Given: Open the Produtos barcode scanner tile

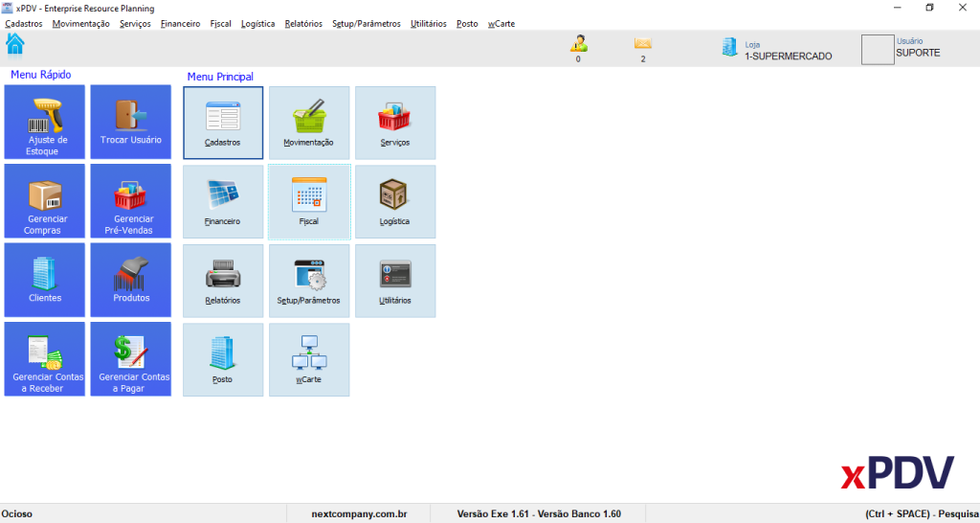Looking at the screenshot, I should (130, 280).
